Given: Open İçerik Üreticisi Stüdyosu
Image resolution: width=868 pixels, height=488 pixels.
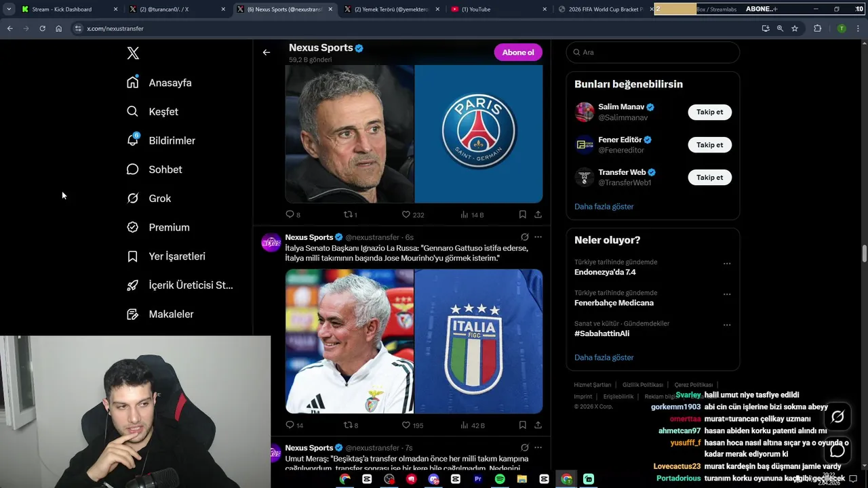Looking at the screenshot, I should pyautogui.click(x=180, y=285).
